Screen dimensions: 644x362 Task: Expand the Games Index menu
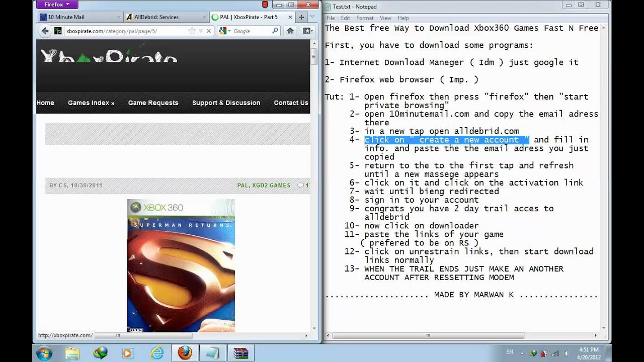pyautogui.click(x=91, y=103)
